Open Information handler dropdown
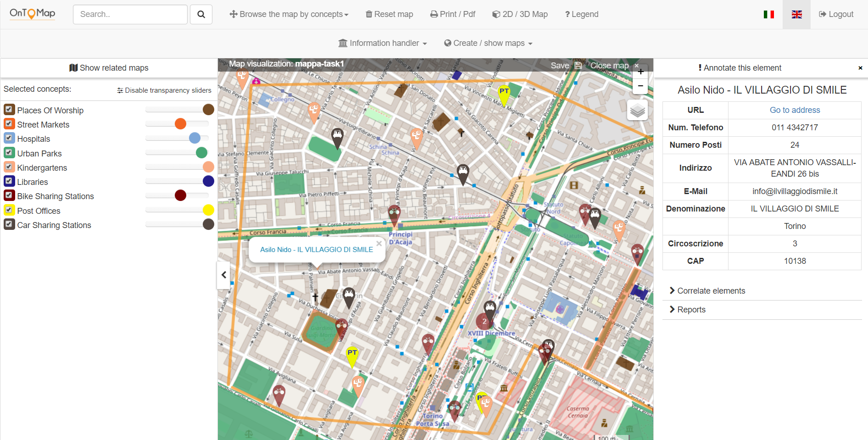This screenshot has width=868, height=440. (383, 43)
